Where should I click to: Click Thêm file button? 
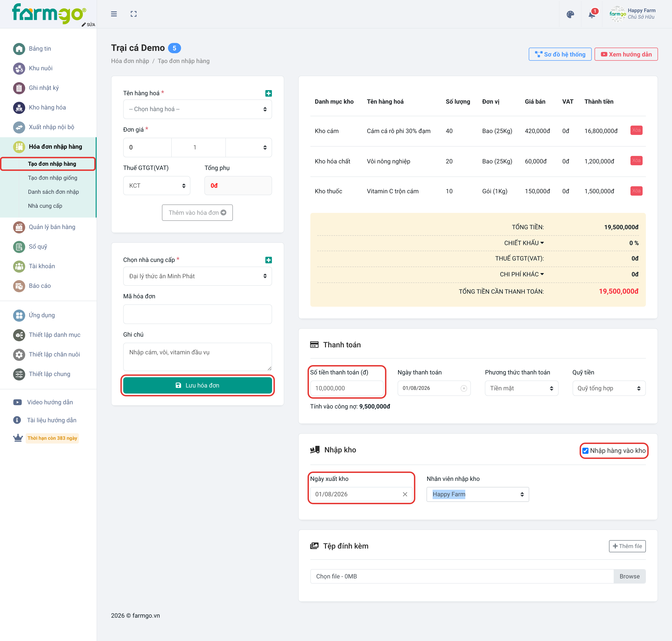coord(627,546)
